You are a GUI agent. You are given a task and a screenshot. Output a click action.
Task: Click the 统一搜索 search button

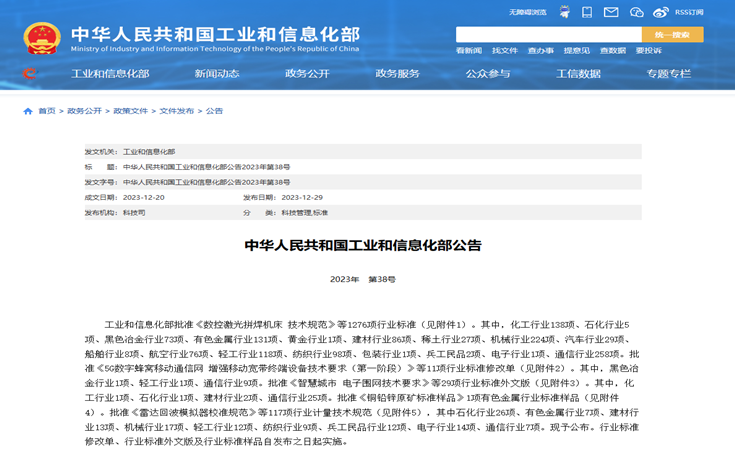673,34
